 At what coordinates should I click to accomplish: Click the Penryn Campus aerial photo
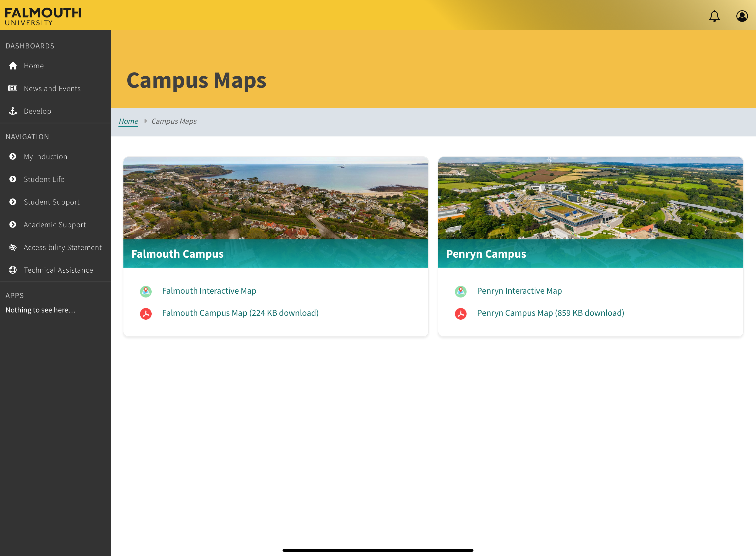tap(591, 198)
